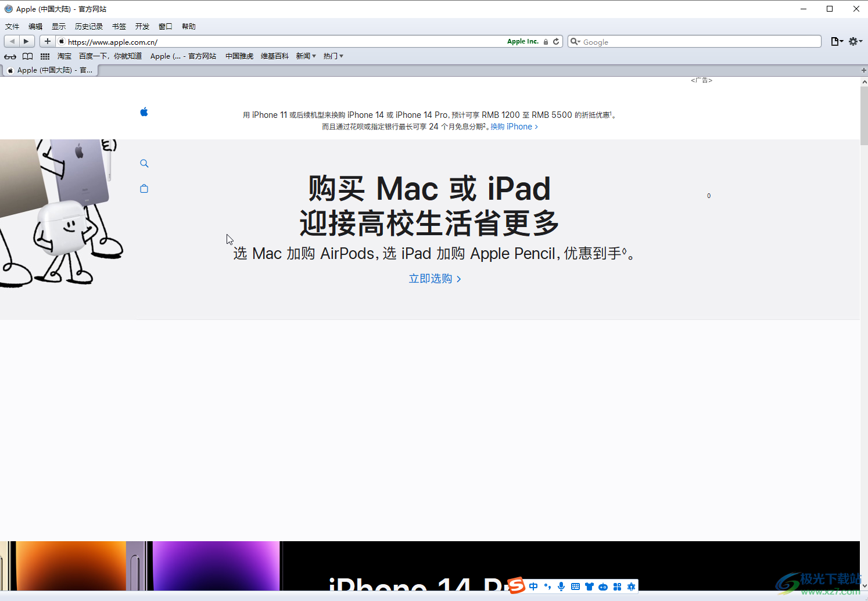Open the page menu icon in toolbar
The image size is (868, 601).
click(x=837, y=41)
